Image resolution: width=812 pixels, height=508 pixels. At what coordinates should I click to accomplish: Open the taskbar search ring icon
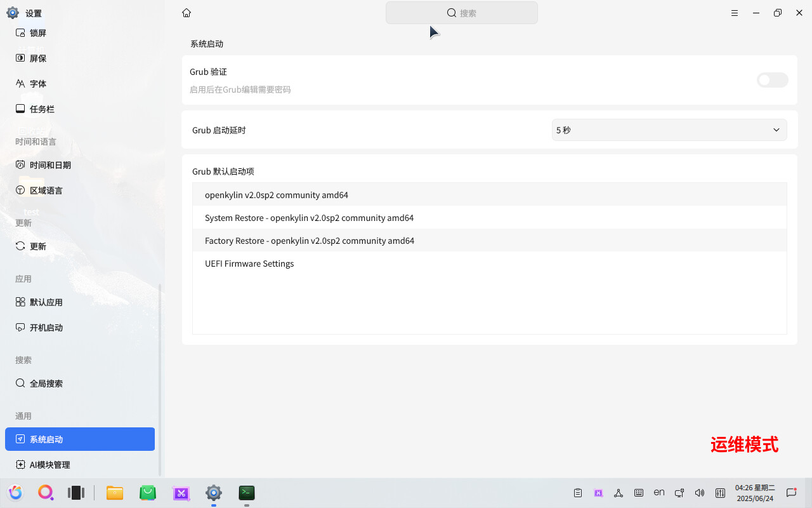point(46,493)
